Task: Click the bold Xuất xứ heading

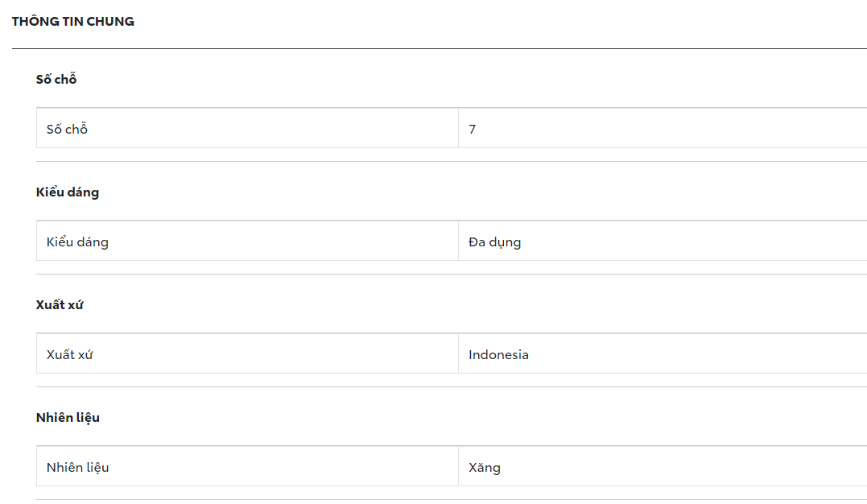Action: click(60, 305)
